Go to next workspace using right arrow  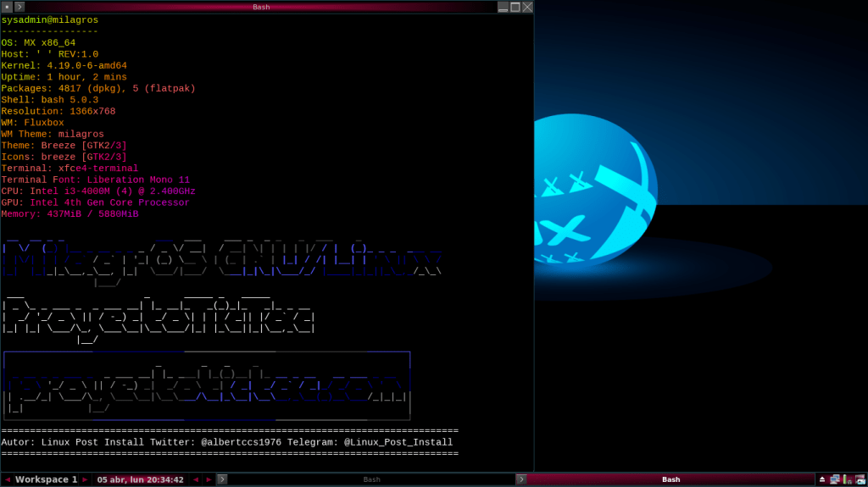point(85,479)
